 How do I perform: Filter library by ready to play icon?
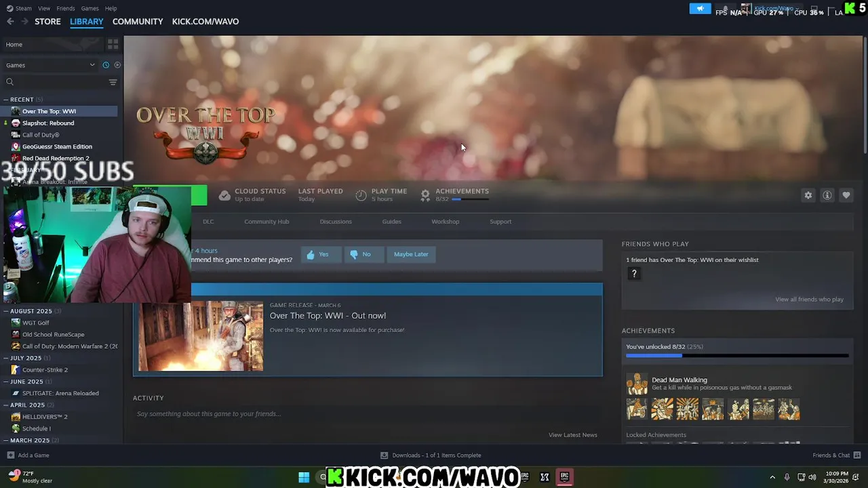point(117,65)
